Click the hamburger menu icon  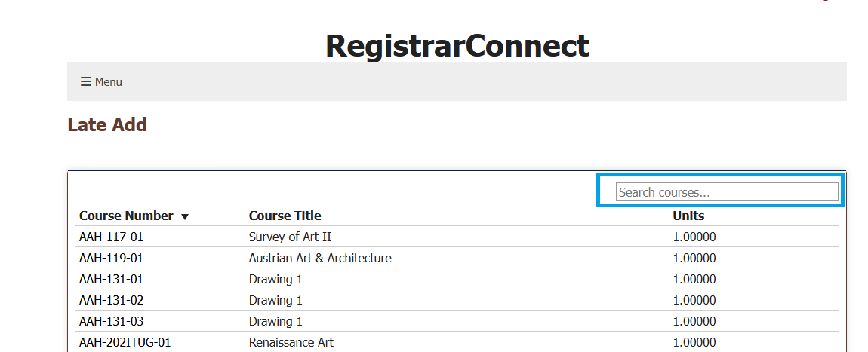point(86,81)
